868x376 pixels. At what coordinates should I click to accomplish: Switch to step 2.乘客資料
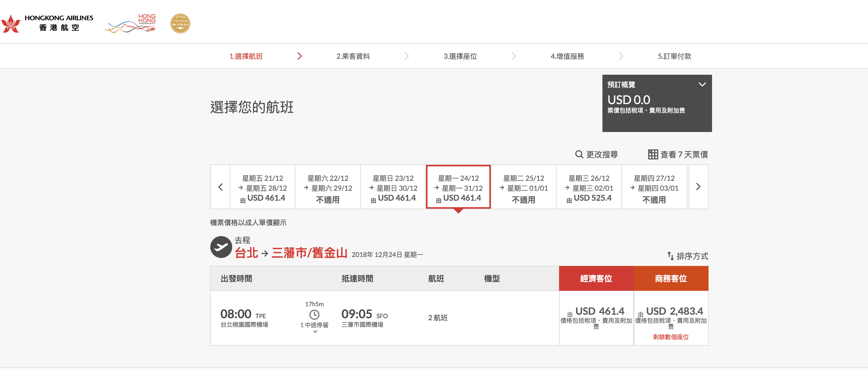click(354, 56)
